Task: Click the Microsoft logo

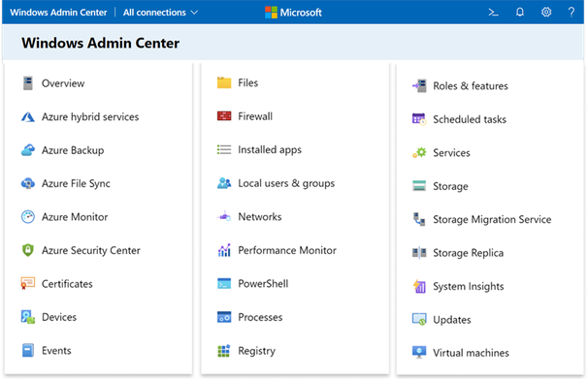Action: point(293,13)
